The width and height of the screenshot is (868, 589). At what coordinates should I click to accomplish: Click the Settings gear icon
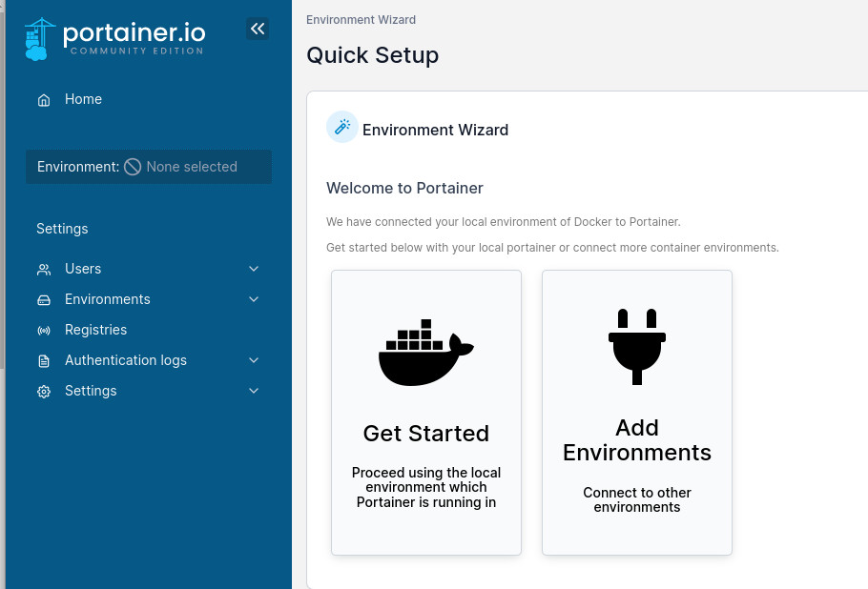(x=44, y=392)
